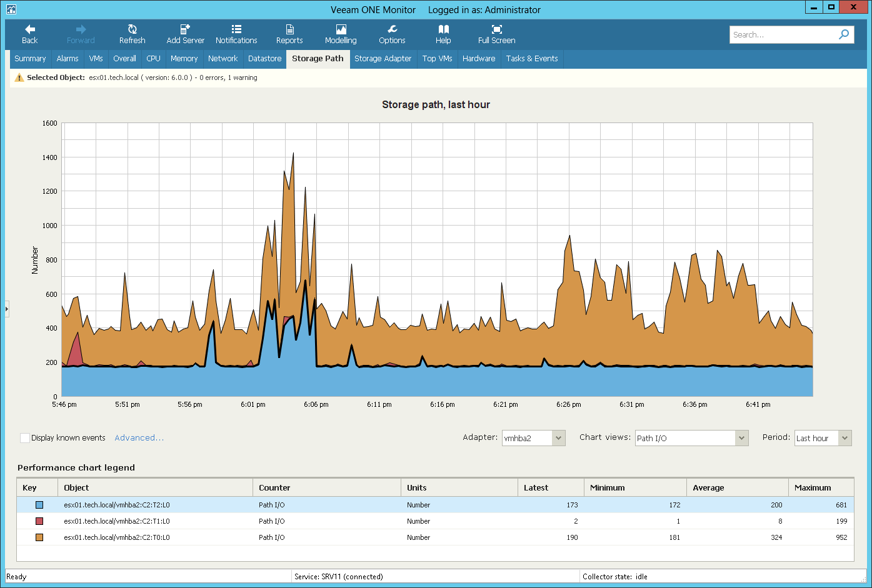Viewport: 872px width, 588px height.
Task: Open the Network tab
Action: click(223, 59)
